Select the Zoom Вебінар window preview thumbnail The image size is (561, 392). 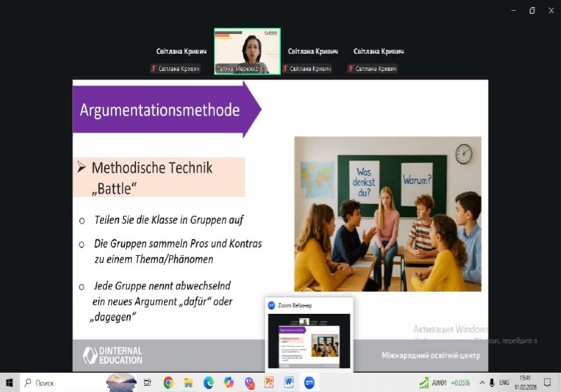pos(309,341)
